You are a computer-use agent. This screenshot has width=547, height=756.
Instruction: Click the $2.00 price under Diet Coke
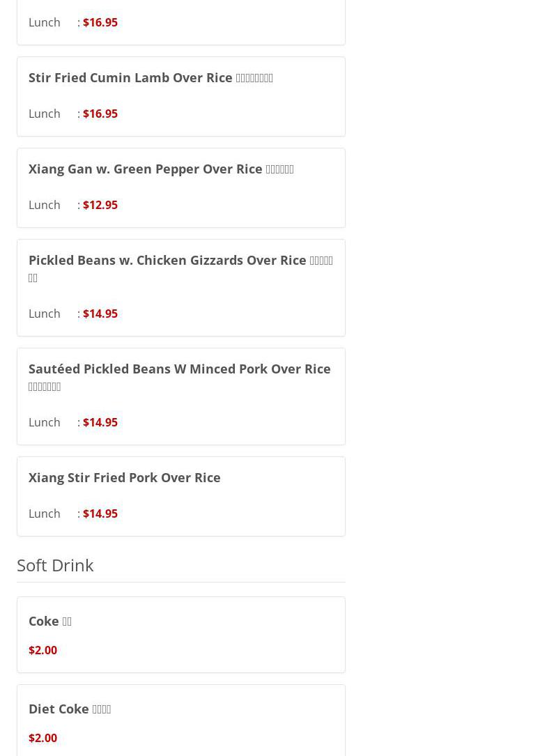[43, 738]
